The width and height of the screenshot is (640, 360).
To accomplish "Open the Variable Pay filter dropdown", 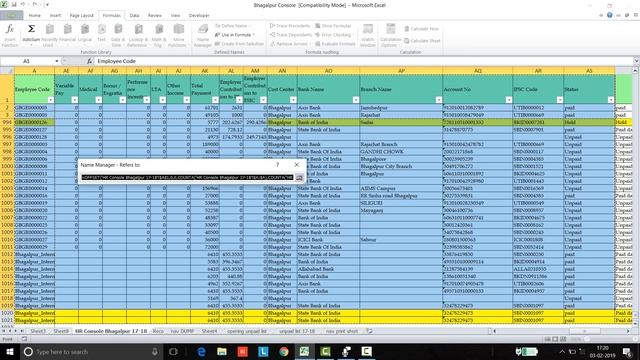I will click(74, 100).
